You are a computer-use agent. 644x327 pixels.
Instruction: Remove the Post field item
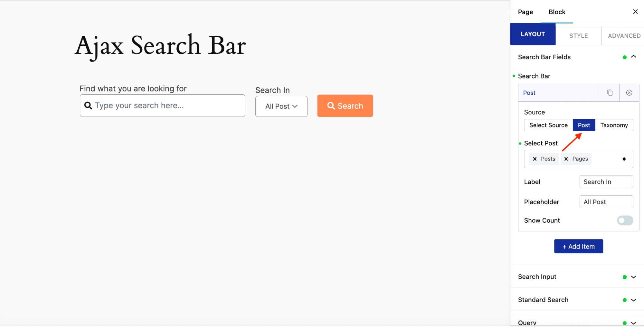[629, 93]
